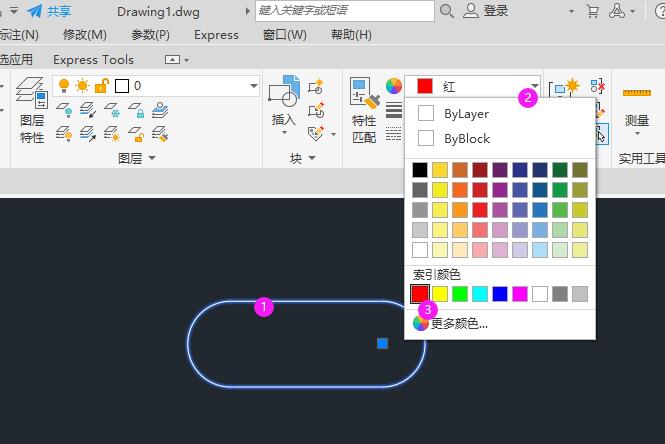Viewport: 665px width, 444px height.
Task: Select the bright green index color swatch
Action: [x=460, y=294]
